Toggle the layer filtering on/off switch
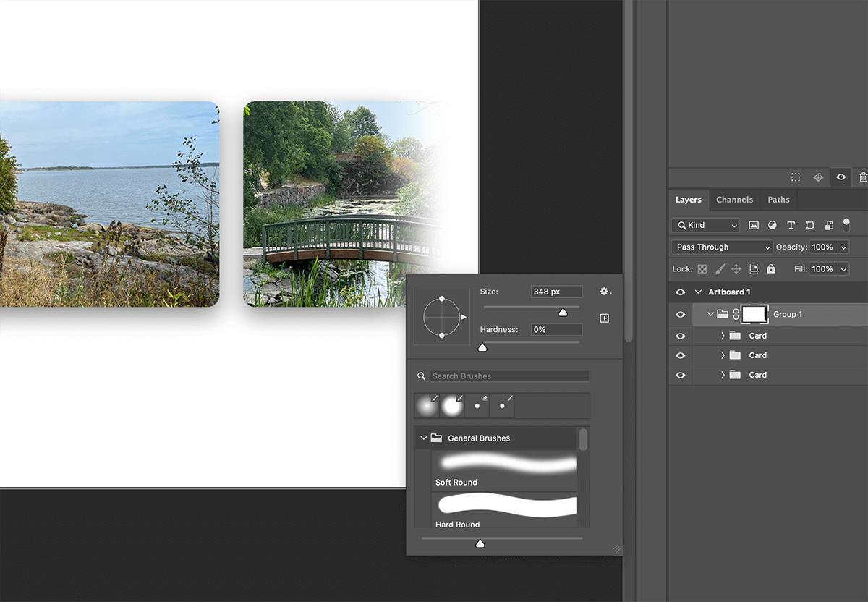 coord(846,226)
